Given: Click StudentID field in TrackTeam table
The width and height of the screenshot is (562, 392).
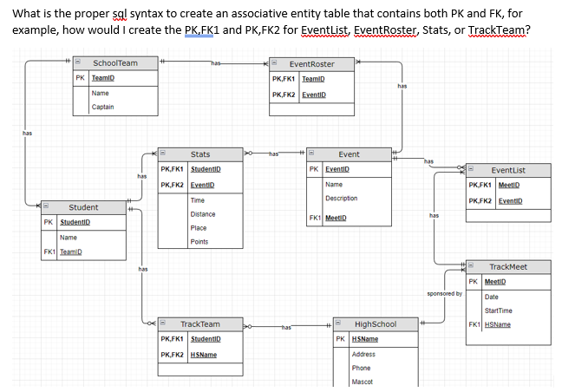Looking at the screenshot, I should click(x=206, y=339).
